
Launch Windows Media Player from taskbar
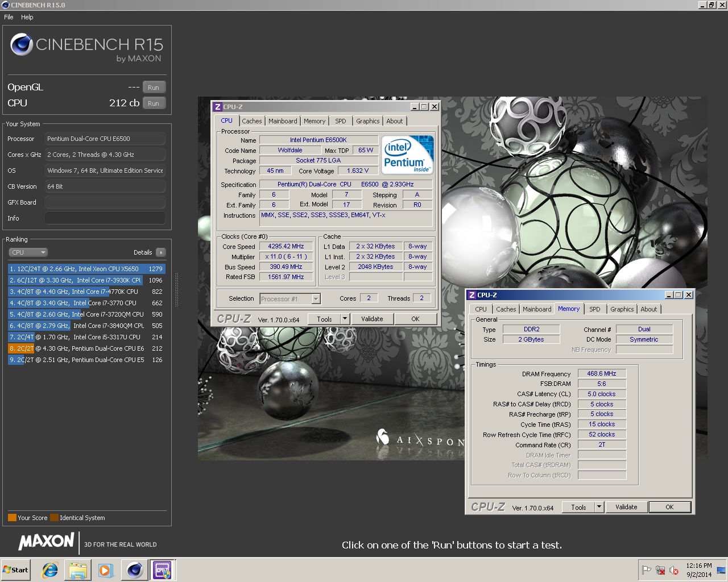tap(105, 569)
